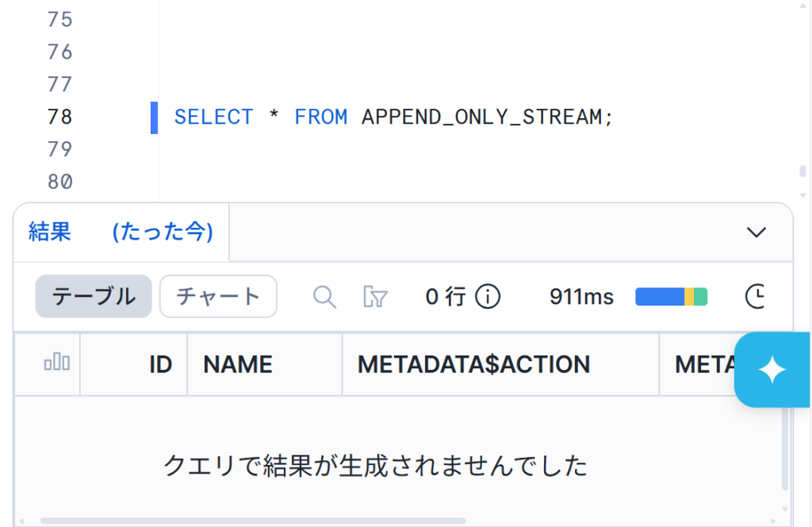
Task: Select the 結果 tab
Action: [50, 232]
